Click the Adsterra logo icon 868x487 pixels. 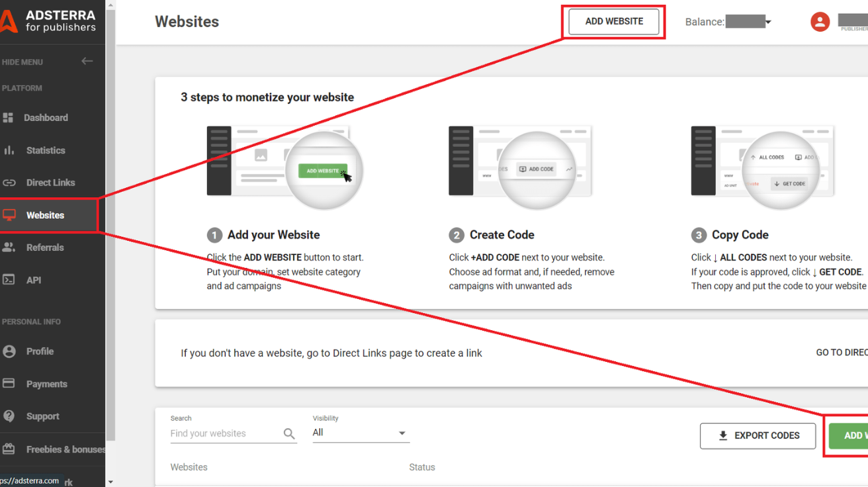click(8, 21)
